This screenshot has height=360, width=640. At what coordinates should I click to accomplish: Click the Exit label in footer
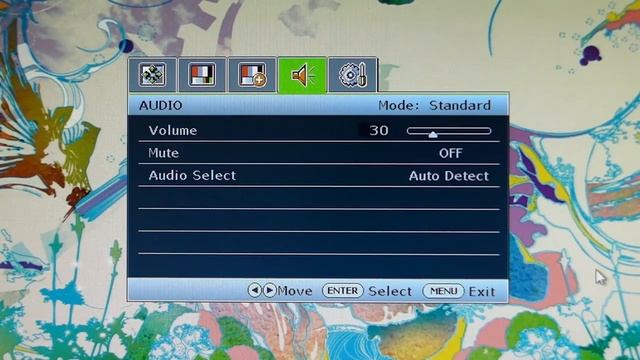coord(482,291)
